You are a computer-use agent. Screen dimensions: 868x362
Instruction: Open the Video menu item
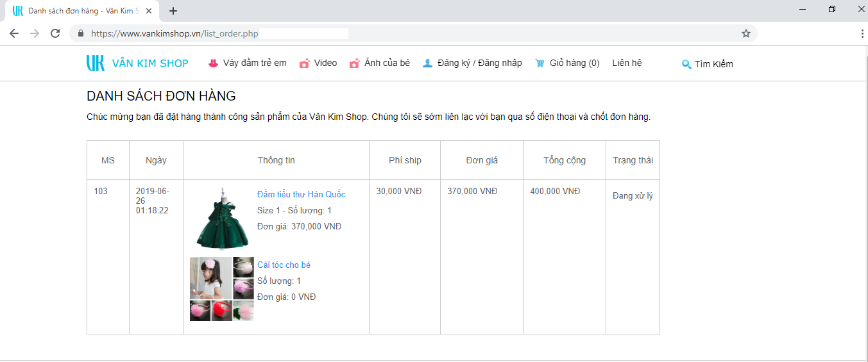(x=325, y=63)
